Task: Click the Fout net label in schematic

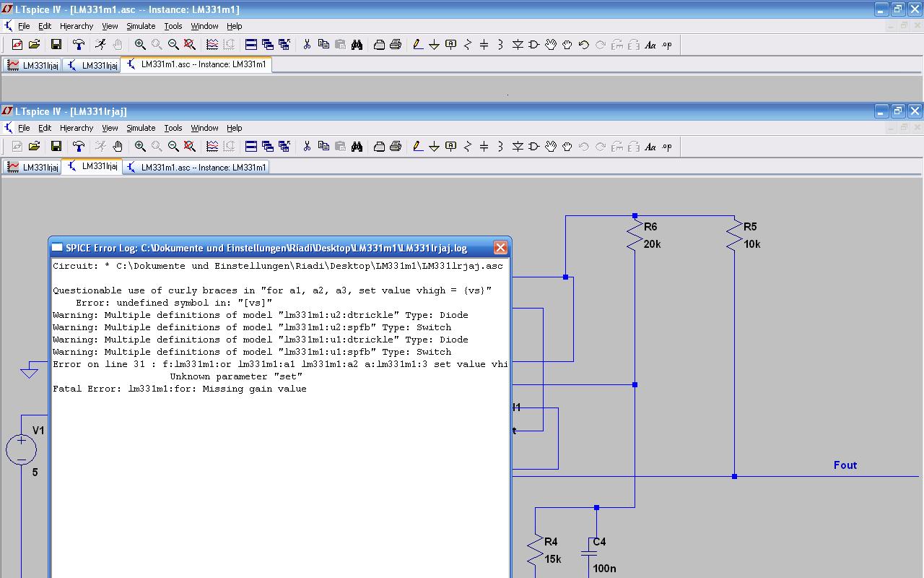Action: point(845,465)
